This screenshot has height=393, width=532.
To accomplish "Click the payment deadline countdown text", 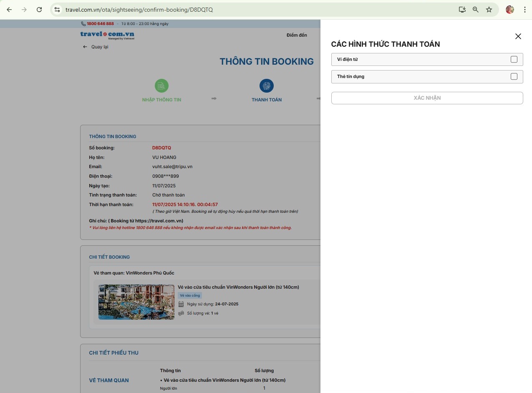I will [185, 204].
